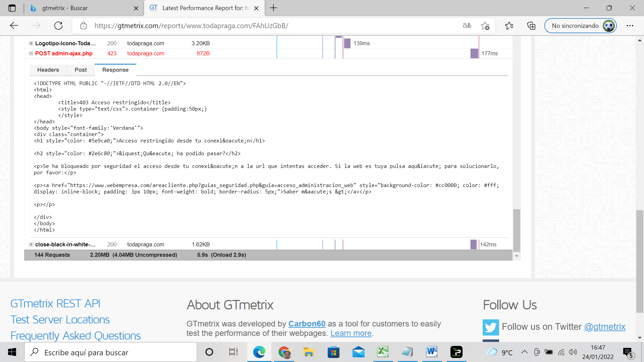644x362 pixels.
Task: Open the tab actions menu icon
Action: coord(12,8)
